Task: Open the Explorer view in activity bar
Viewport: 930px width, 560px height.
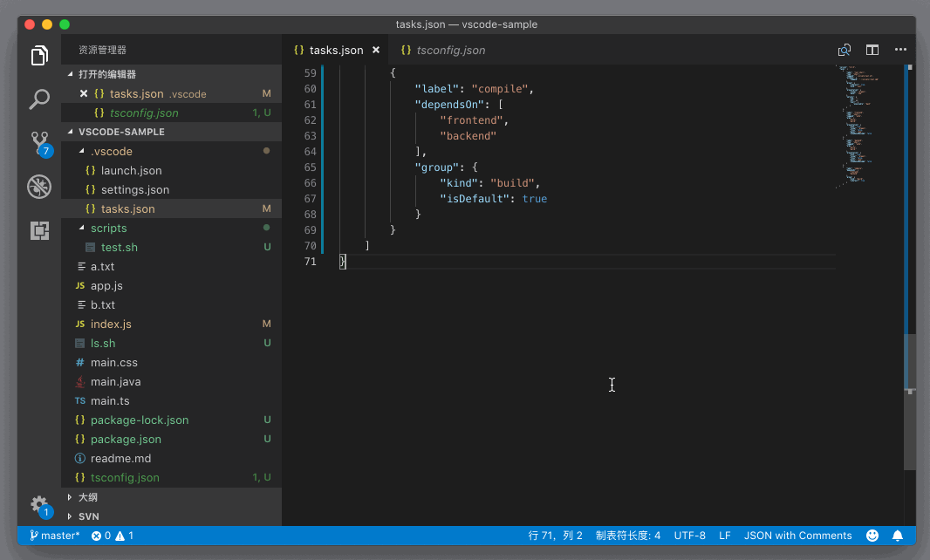Action: [39, 56]
